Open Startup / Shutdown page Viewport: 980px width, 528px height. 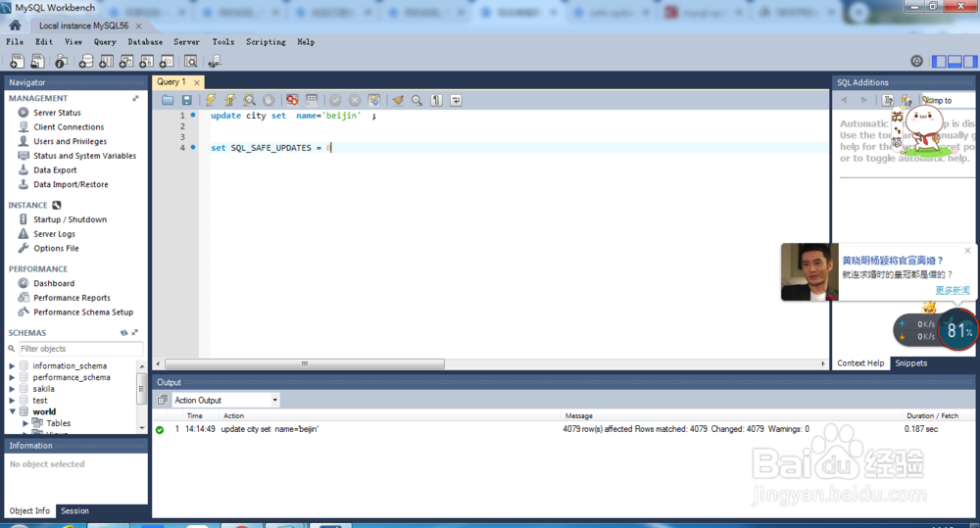(70, 219)
